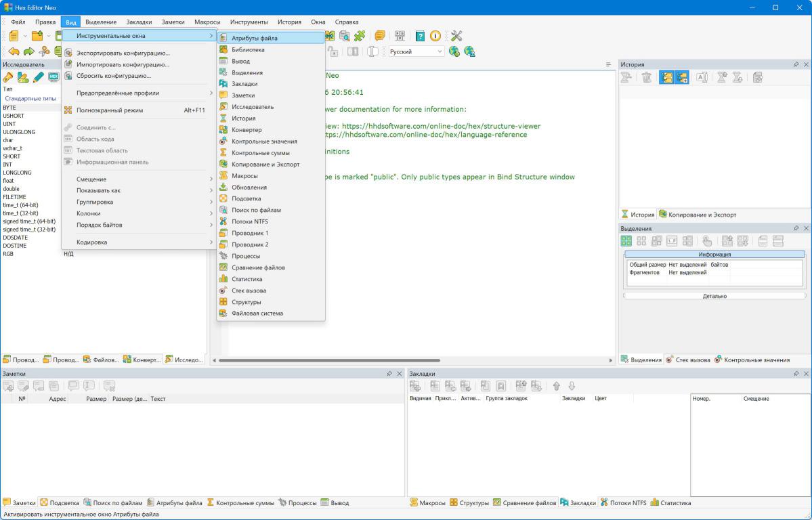This screenshot has width=812, height=520.
Task: Click the green select-all grid icon in Выделения
Action: point(626,240)
